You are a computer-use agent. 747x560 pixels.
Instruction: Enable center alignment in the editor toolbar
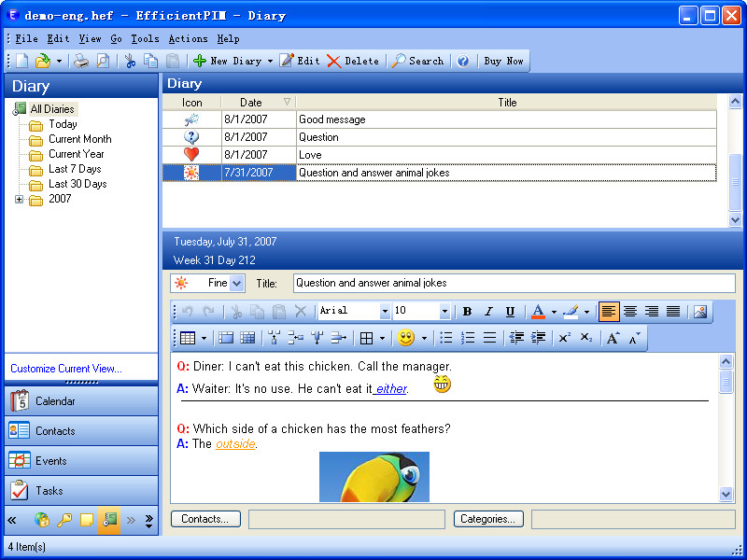tap(630, 312)
